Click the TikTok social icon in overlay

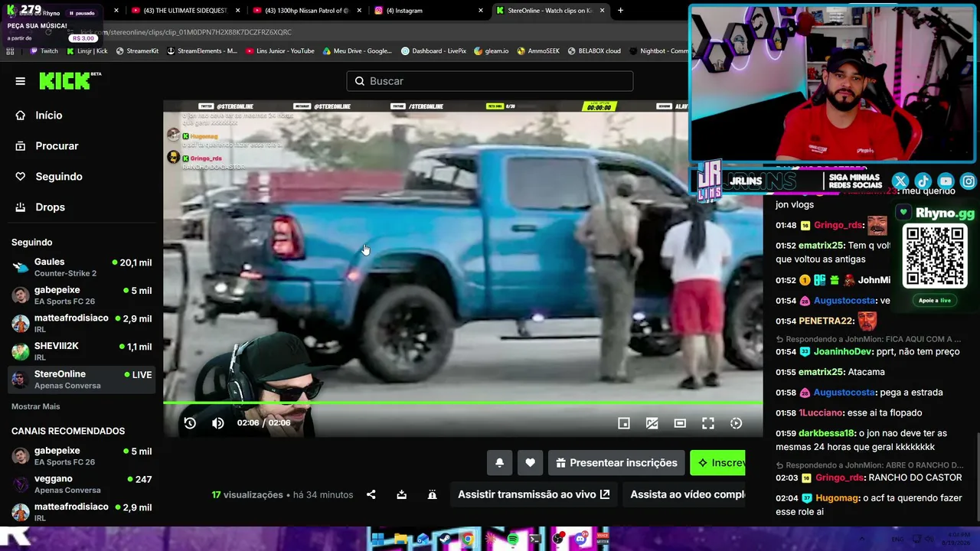coord(923,181)
